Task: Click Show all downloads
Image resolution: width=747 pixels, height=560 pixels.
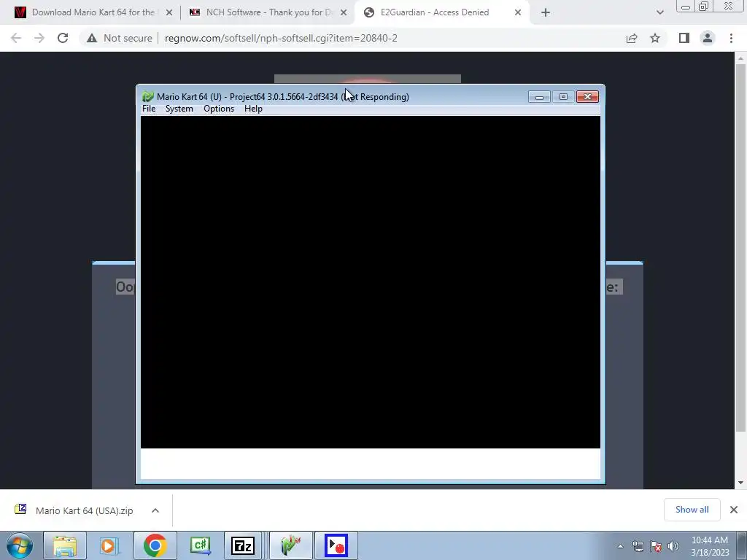Action: (692, 510)
